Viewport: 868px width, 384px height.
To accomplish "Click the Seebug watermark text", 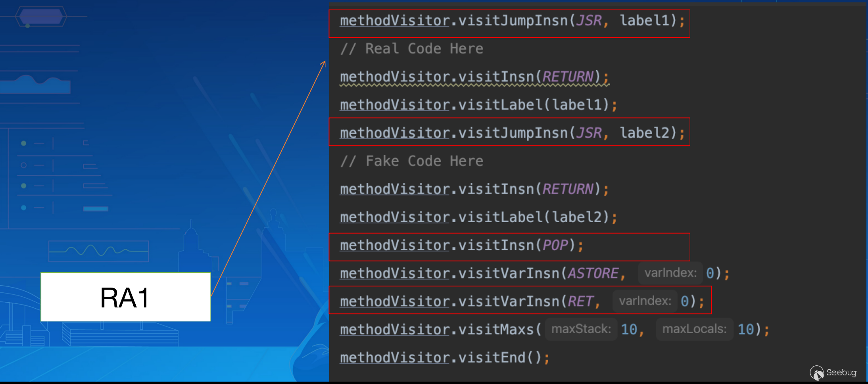I will pyautogui.click(x=841, y=372).
